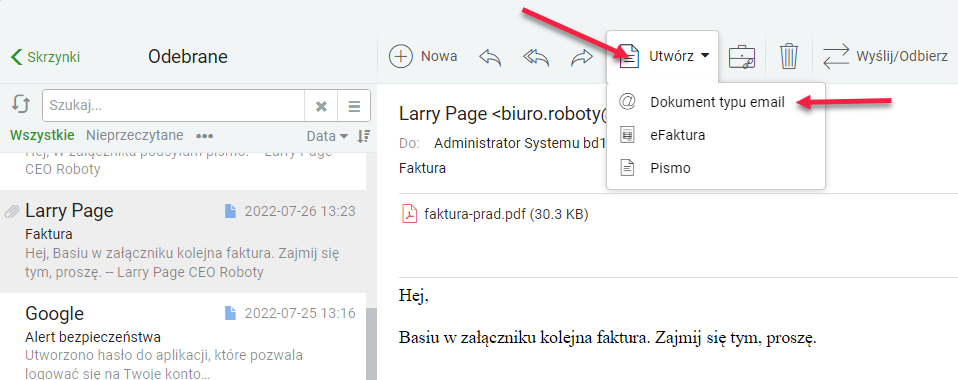Open search options with the hamburger icon
This screenshot has height=380, width=958.
354,106
